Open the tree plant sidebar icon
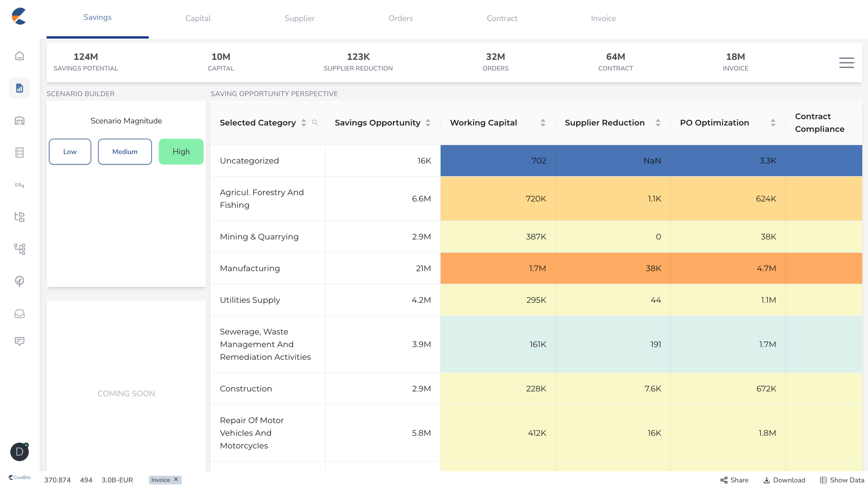Image resolution: width=868 pixels, height=487 pixels. tap(20, 281)
